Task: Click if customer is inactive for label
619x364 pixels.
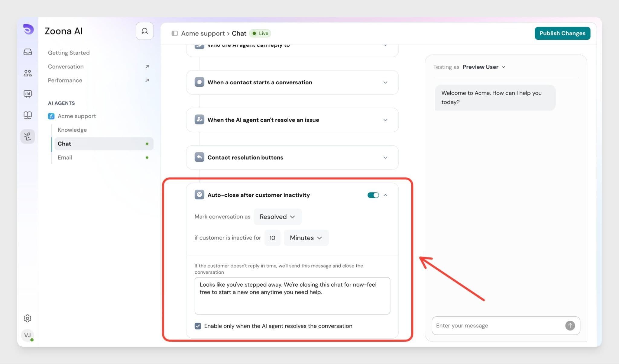Action: [228, 238]
